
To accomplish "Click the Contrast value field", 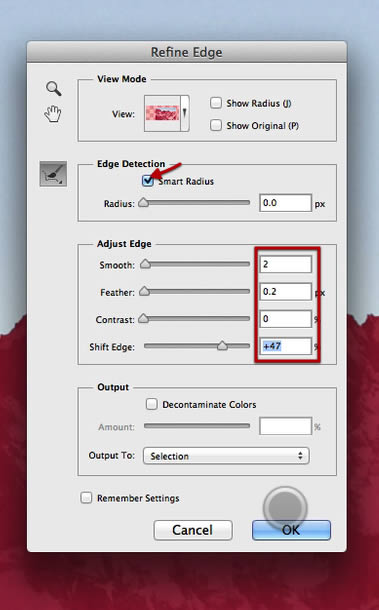I will coord(286,319).
